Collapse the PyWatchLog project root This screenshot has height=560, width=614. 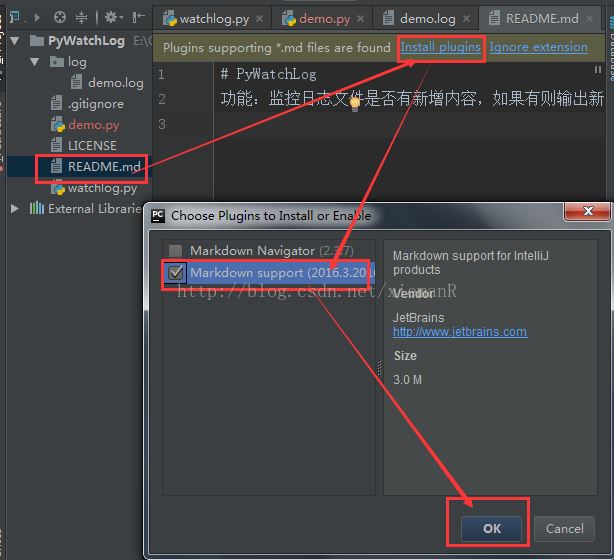point(17,41)
